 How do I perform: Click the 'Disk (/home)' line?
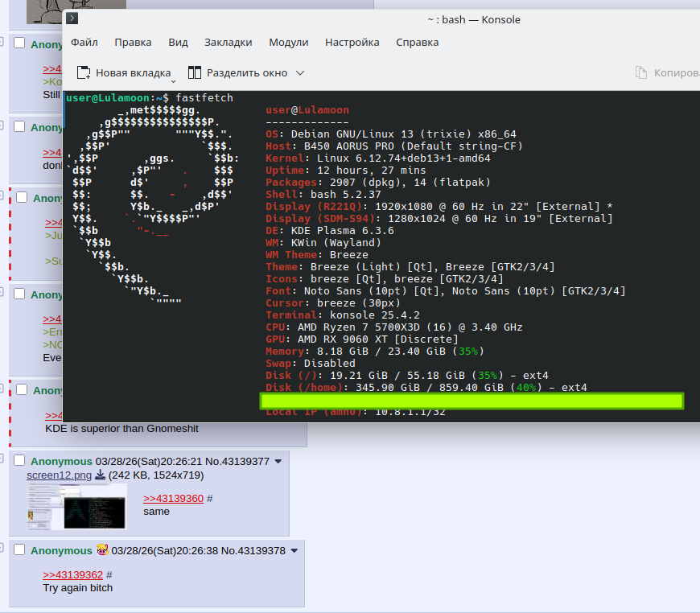426,387
